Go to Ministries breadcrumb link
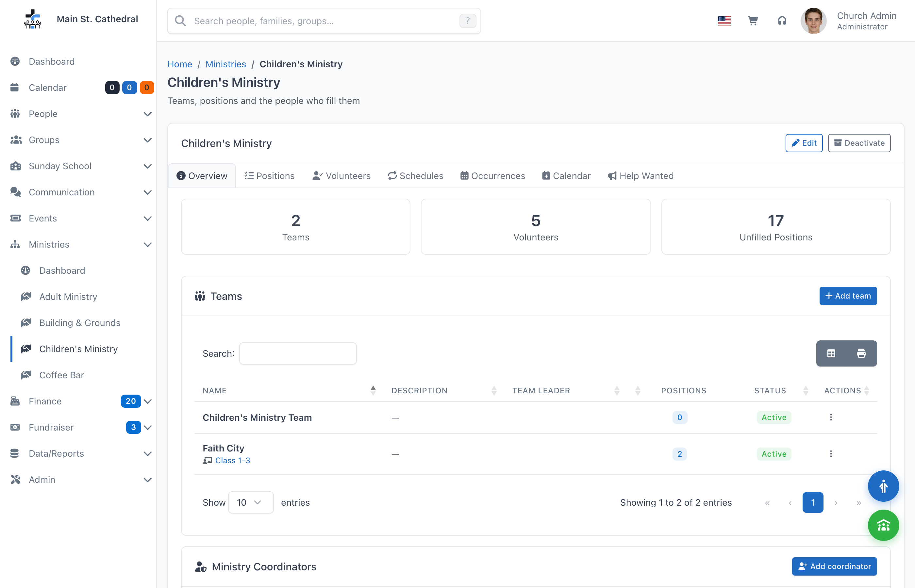 [225, 64]
